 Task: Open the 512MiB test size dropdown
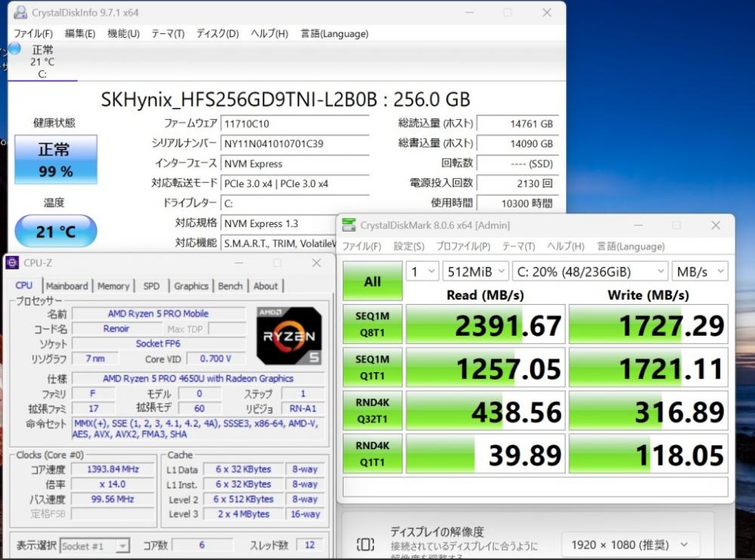tap(475, 272)
